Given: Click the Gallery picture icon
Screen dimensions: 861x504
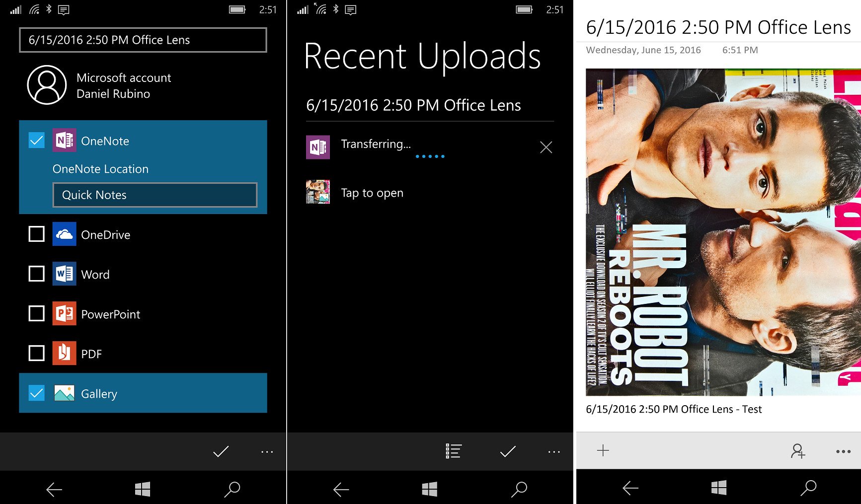Looking at the screenshot, I should (65, 393).
